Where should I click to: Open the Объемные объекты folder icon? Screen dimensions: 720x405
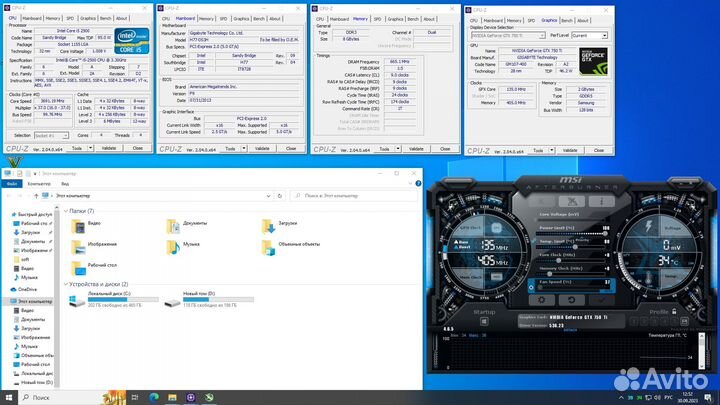pyautogui.click(x=268, y=248)
